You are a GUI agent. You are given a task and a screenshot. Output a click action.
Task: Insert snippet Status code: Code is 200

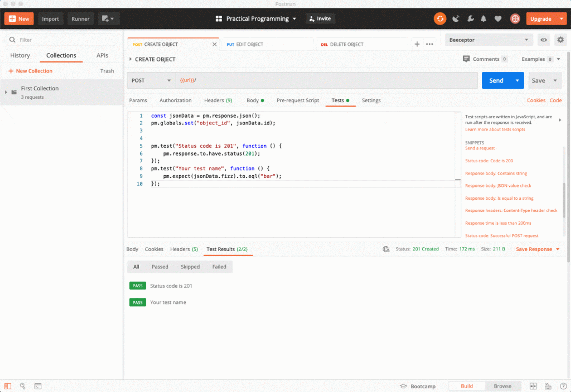[x=489, y=161]
